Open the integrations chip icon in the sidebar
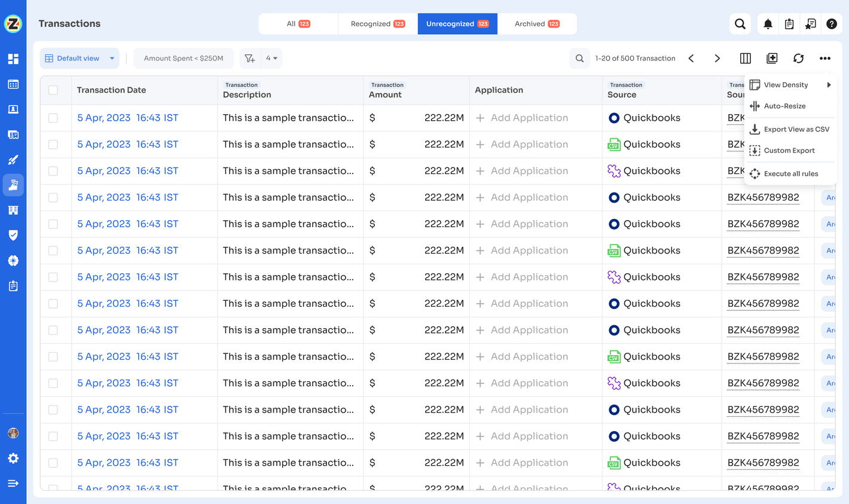849x504 pixels. 13,261
